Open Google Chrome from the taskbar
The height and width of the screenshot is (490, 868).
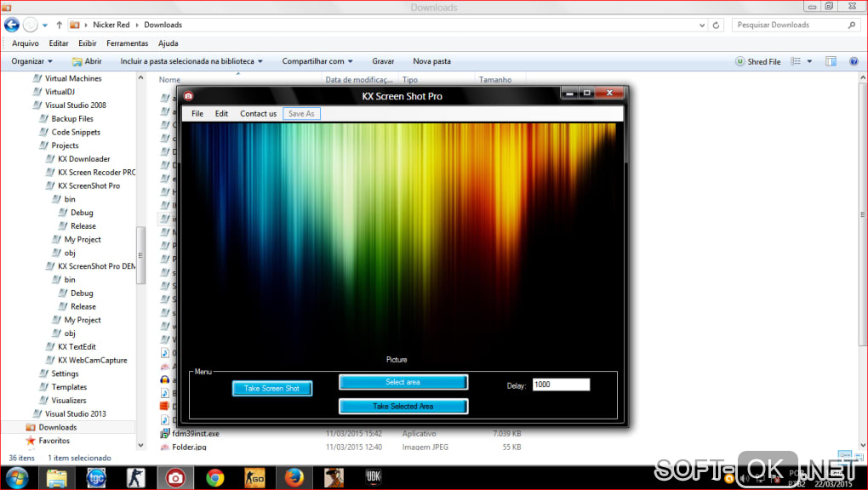(214, 477)
